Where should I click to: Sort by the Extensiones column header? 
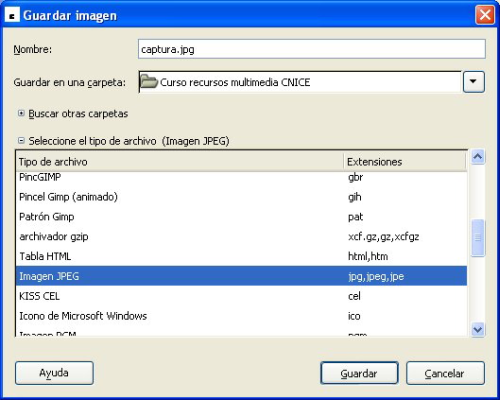click(x=405, y=162)
